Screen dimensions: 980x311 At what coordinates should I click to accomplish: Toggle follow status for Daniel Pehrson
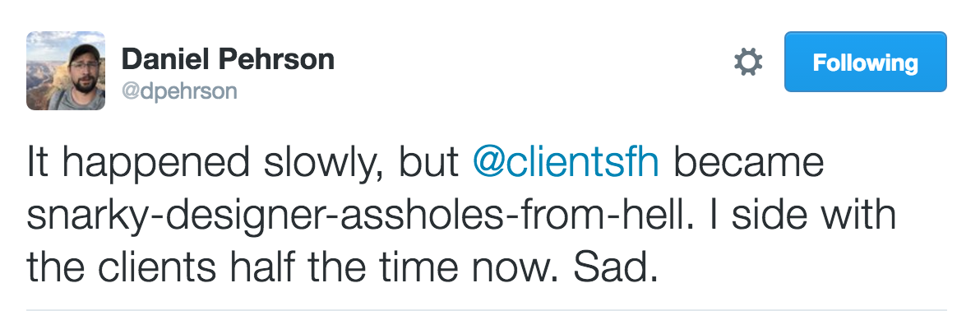pos(865,62)
